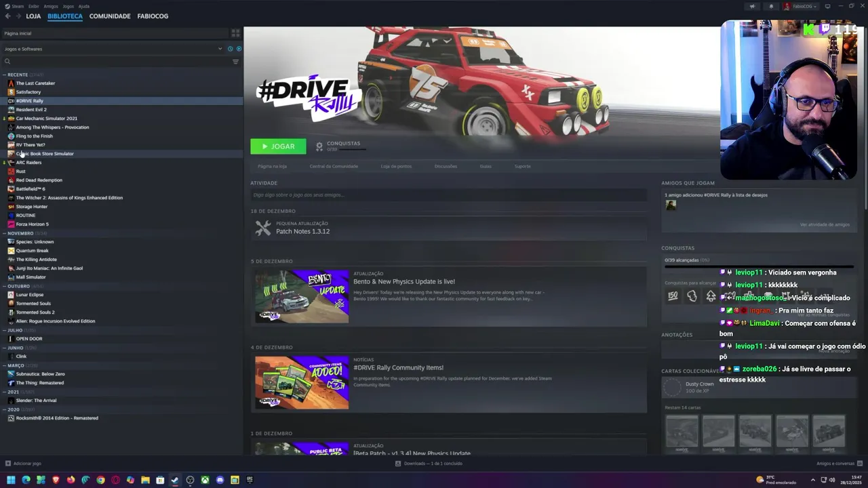Collapse the 2021 category

point(5,392)
